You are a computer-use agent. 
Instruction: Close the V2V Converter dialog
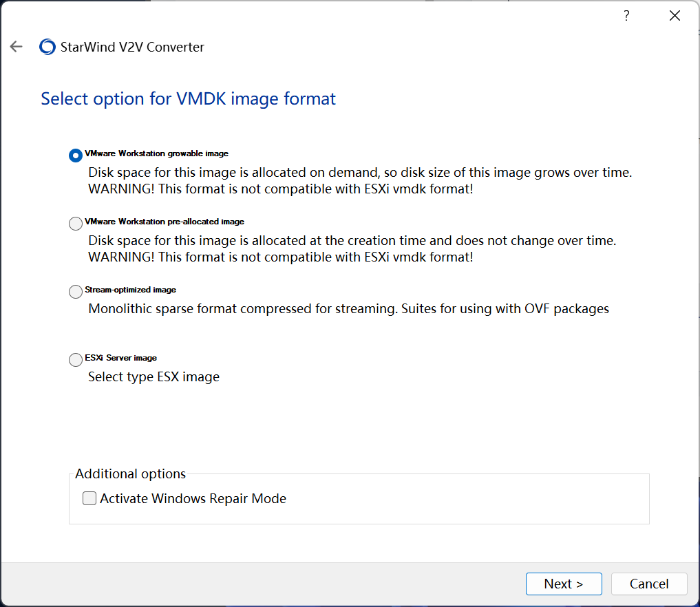tap(675, 16)
